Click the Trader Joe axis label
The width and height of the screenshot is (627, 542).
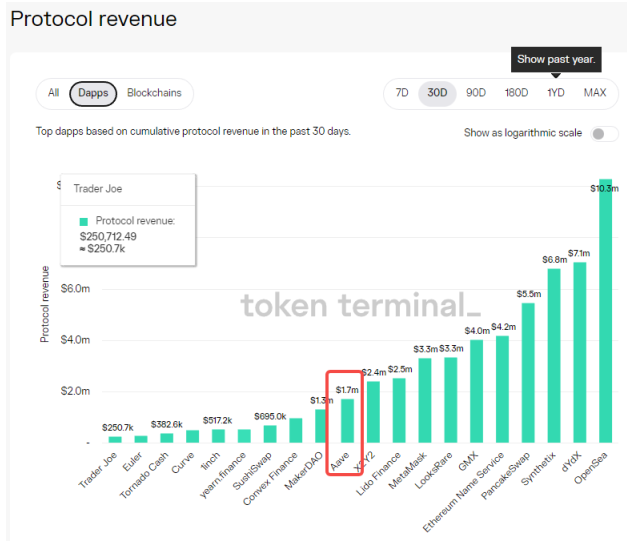(98, 470)
